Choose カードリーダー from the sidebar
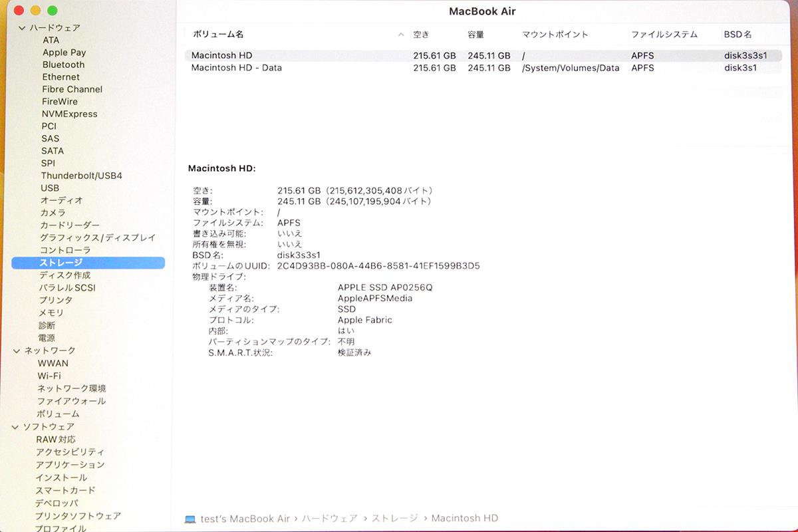 70,225
